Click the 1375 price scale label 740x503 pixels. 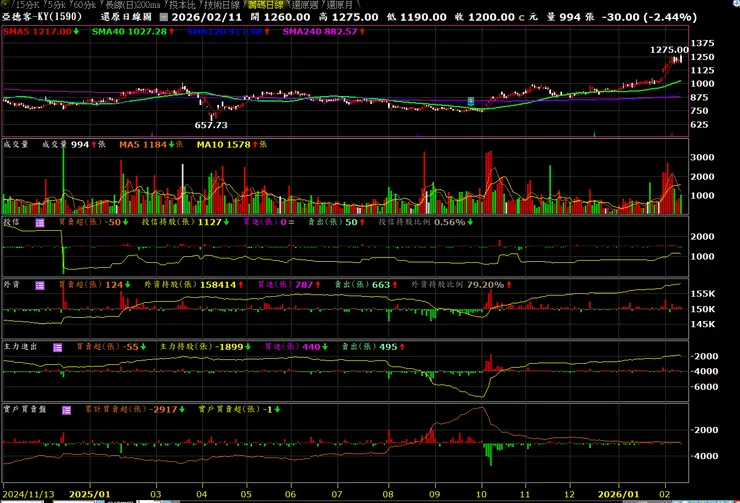pos(702,43)
